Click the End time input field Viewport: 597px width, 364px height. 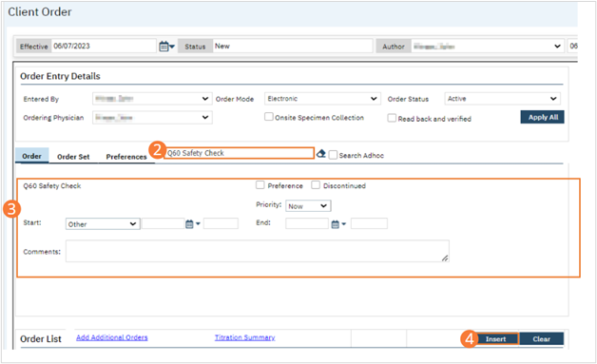pyautogui.click(x=369, y=223)
